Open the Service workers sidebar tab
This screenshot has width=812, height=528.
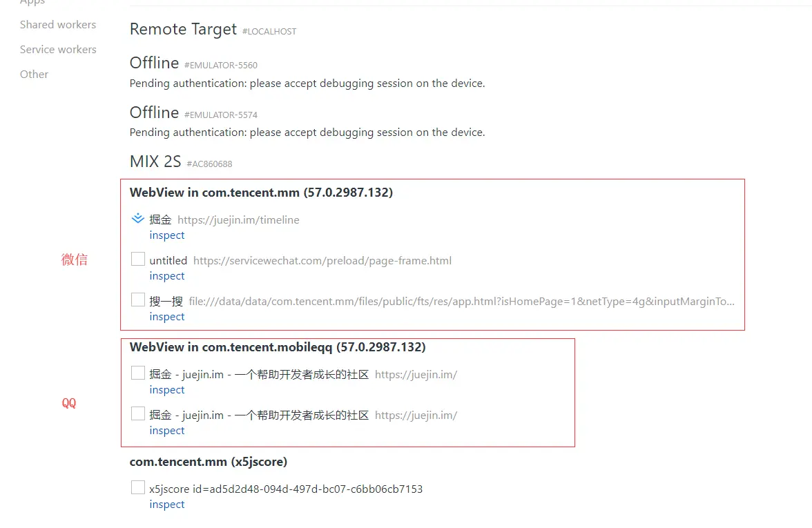[x=58, y=50]
